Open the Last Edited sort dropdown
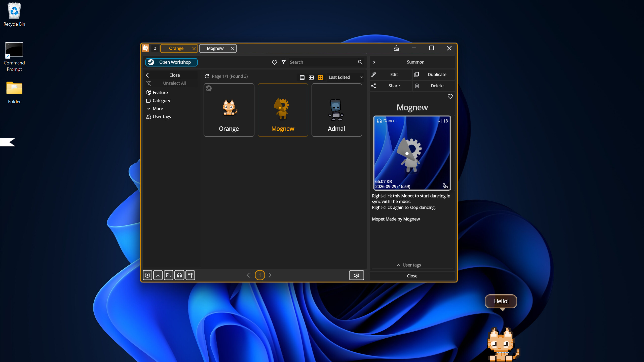This screenshot has height=362, width=644. (345, 77)
